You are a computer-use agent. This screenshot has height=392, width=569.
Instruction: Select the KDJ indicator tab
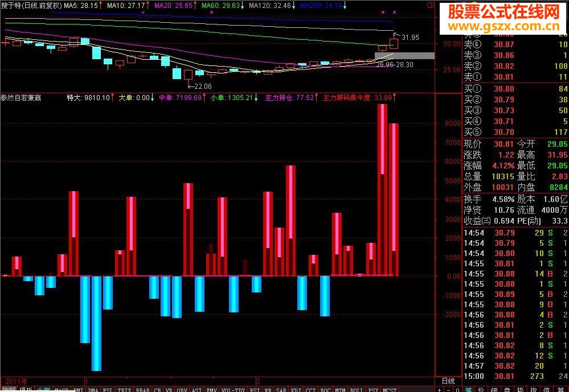coord(296,390)
